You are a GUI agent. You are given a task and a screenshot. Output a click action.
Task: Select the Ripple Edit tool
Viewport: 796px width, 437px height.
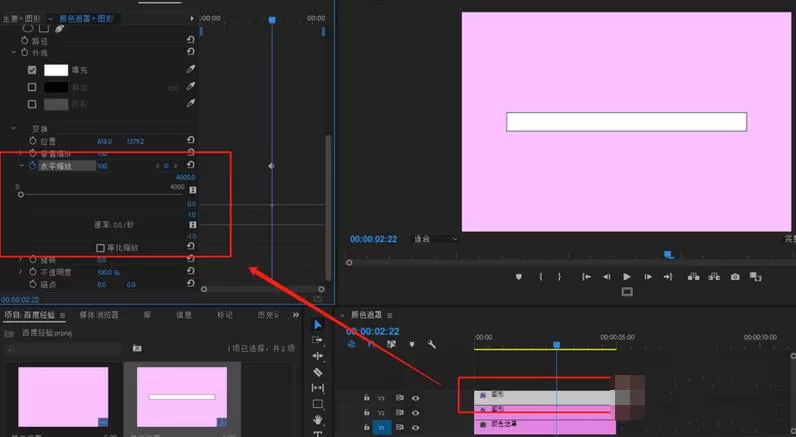click(x=318, y=356)
